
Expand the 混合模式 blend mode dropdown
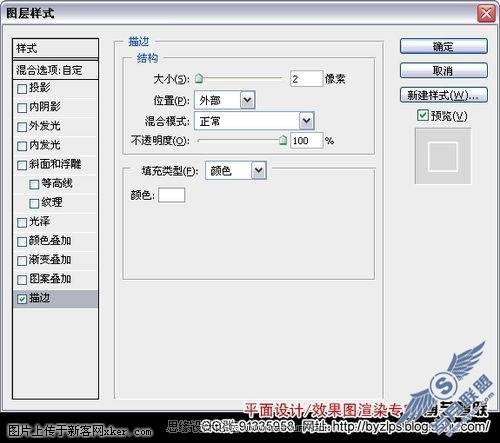(x=306, y=121)
